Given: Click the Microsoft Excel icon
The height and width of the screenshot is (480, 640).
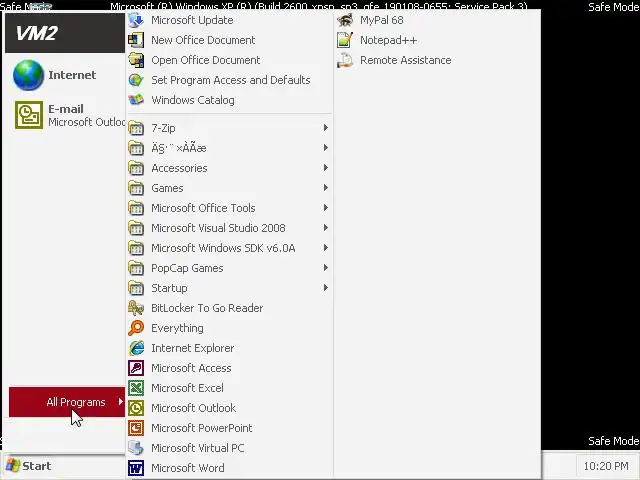Looking at the screenshot, I should click(x=136, y=388).
